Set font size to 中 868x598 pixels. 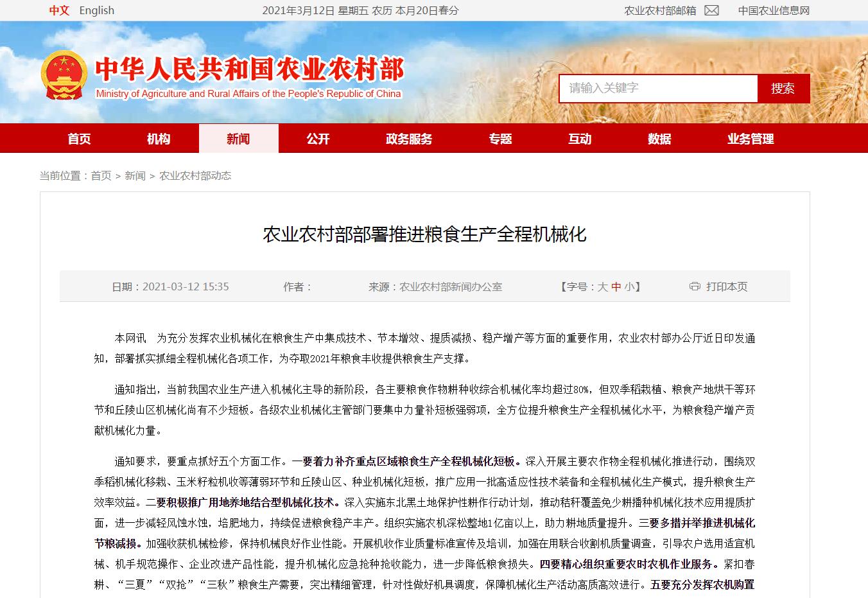(x=616, y=286)
